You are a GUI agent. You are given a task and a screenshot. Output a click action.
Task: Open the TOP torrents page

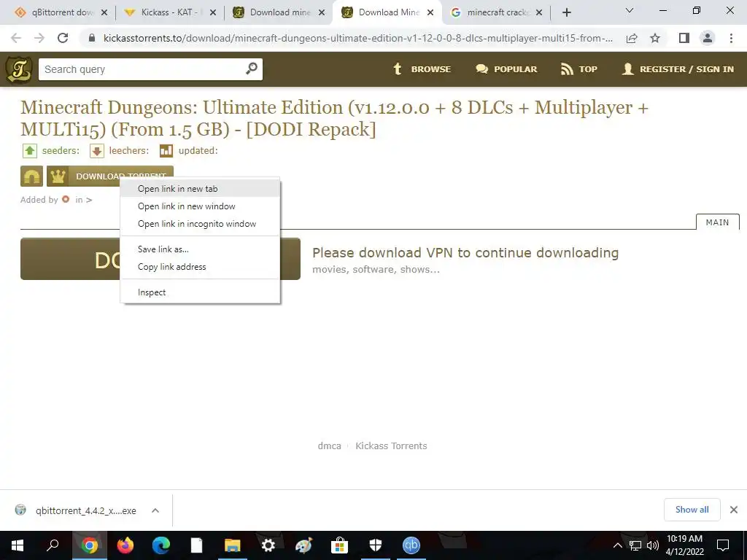(578, 69)
